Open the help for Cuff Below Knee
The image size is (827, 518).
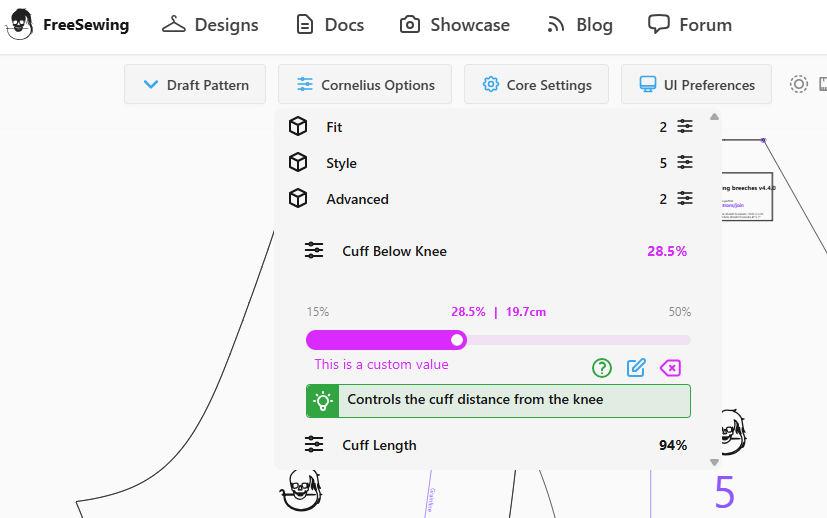(602, 368)
